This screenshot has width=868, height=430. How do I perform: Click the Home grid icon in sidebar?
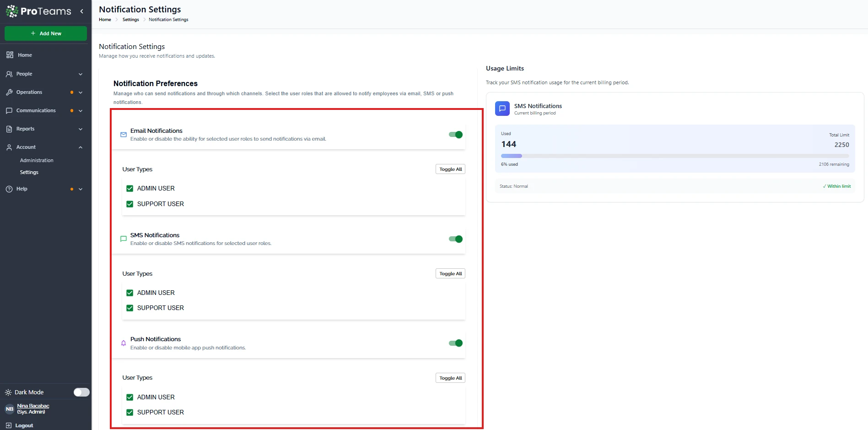coord(10,55)
